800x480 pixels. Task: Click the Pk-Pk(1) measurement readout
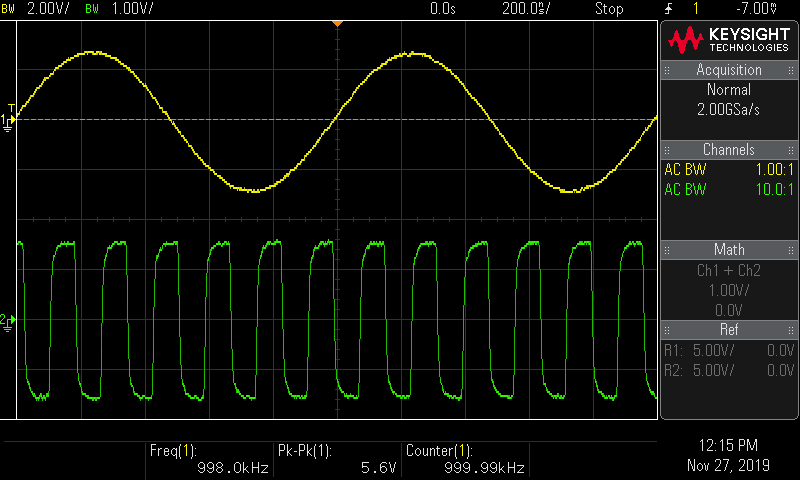(x=337, y=459)
